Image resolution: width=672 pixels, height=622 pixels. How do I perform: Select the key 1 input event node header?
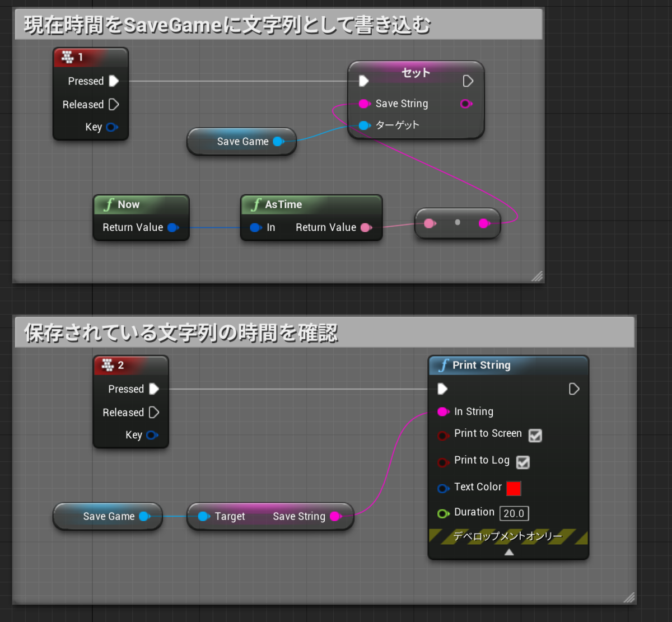point(91,57)
